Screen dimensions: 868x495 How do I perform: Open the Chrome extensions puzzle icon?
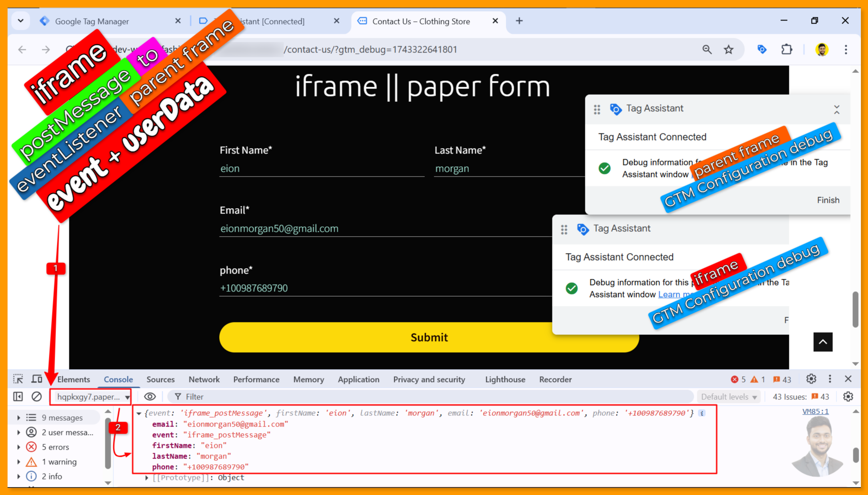click(787, 49)
